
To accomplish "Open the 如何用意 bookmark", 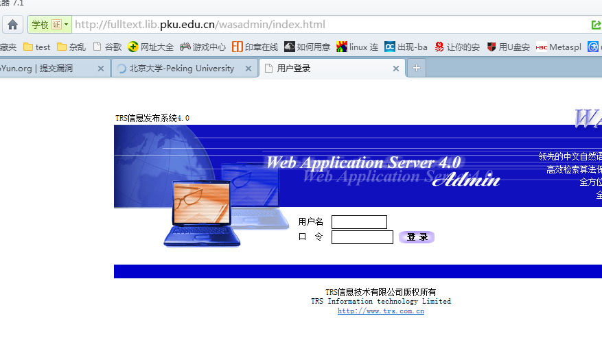I will point(307,47).
